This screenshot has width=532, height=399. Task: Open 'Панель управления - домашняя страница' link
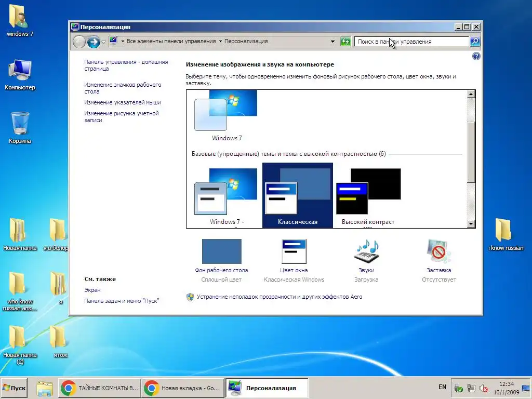pyautogui.click(x=126, y=65)
